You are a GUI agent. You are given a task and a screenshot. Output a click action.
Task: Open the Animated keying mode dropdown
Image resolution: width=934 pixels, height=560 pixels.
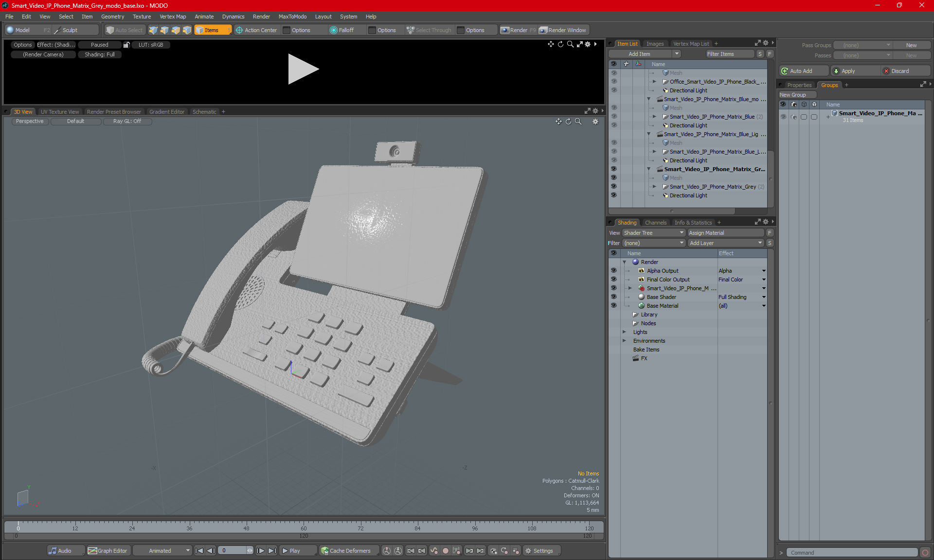coord(163,551)
